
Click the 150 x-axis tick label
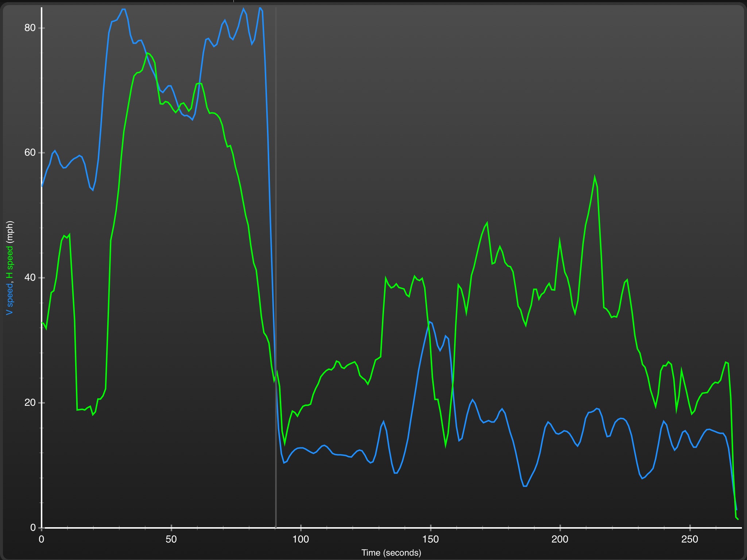click(431, 539)
